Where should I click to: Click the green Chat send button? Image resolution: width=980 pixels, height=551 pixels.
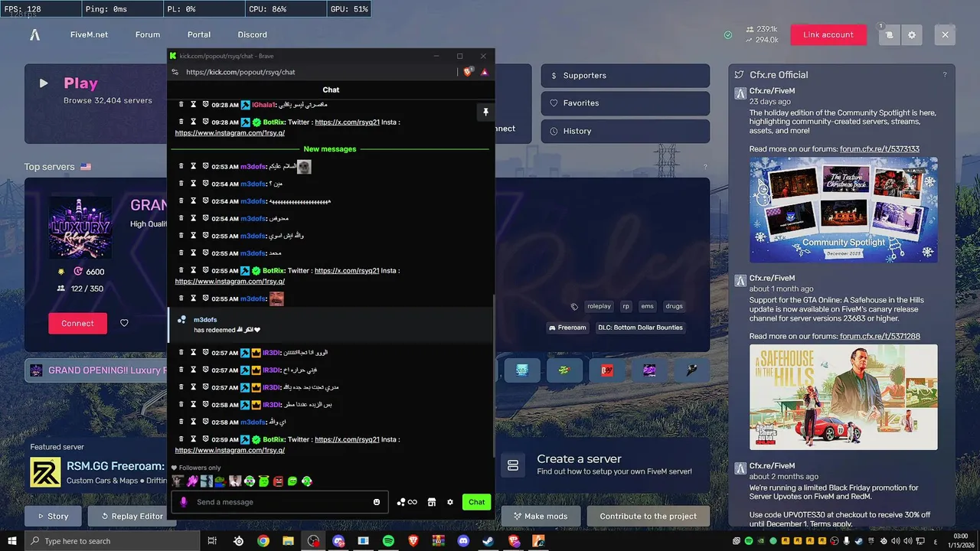(x=477, y=502)
